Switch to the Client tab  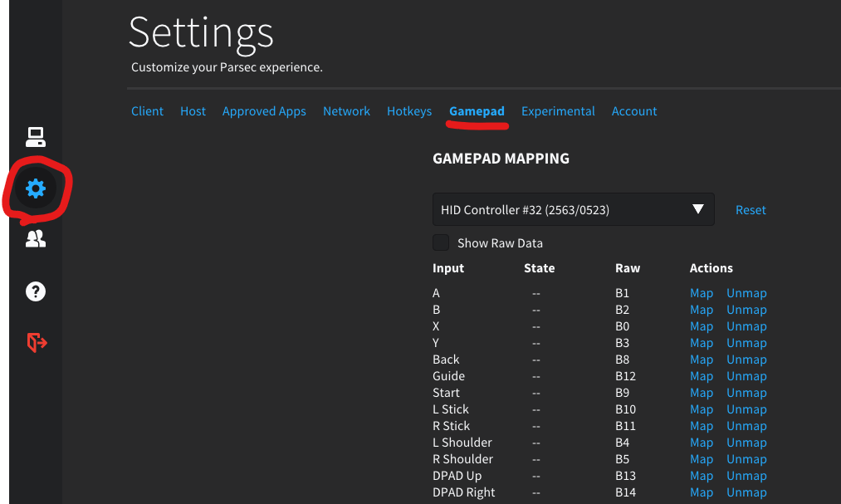147,111
